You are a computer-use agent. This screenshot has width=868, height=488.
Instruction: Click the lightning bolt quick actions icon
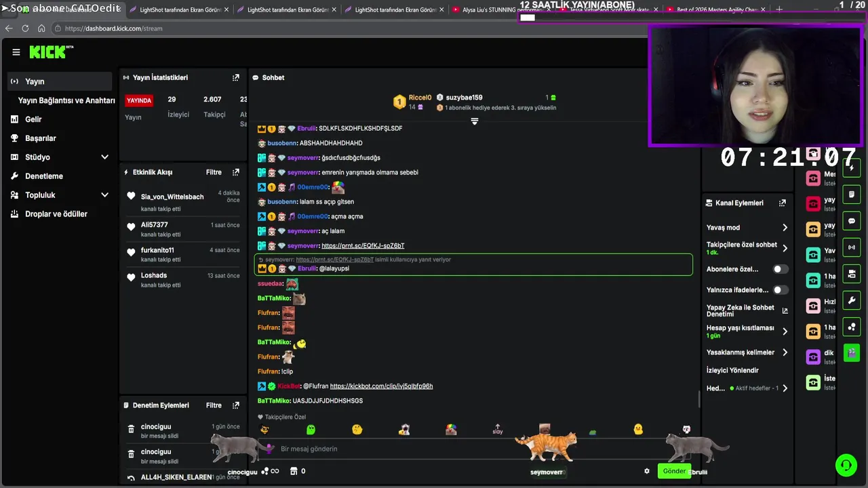point(852,167)
